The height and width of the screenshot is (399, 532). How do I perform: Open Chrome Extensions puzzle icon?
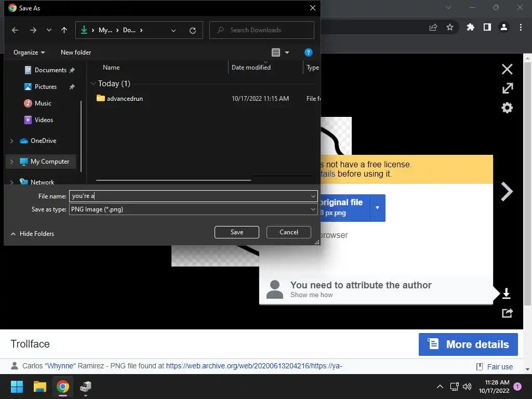tap(471, 27)
